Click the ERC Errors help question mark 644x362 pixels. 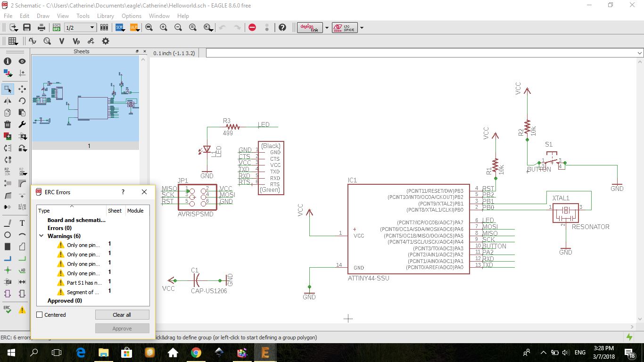pyautogui.click(x=123, y=192)
